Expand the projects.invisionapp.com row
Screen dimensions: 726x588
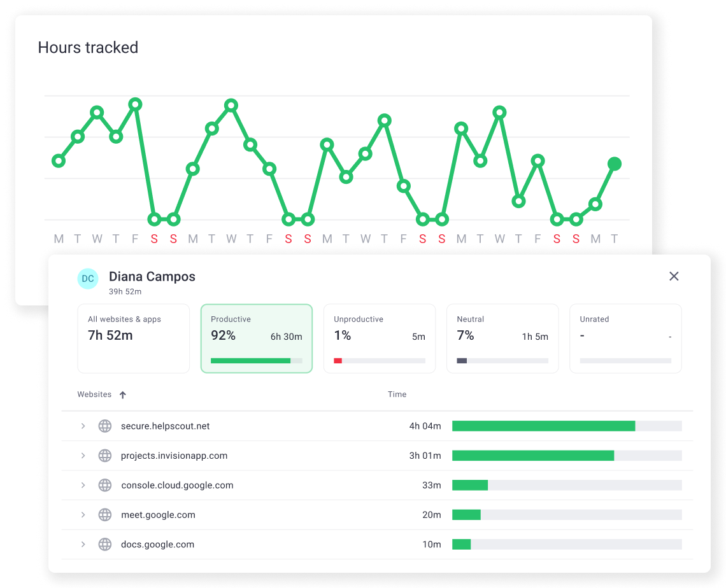click(83, 456)
